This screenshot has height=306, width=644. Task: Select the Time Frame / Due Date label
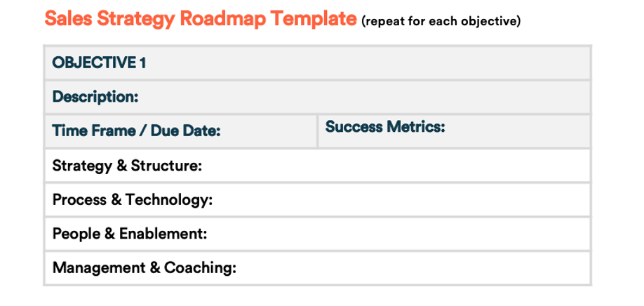point(136,131)
